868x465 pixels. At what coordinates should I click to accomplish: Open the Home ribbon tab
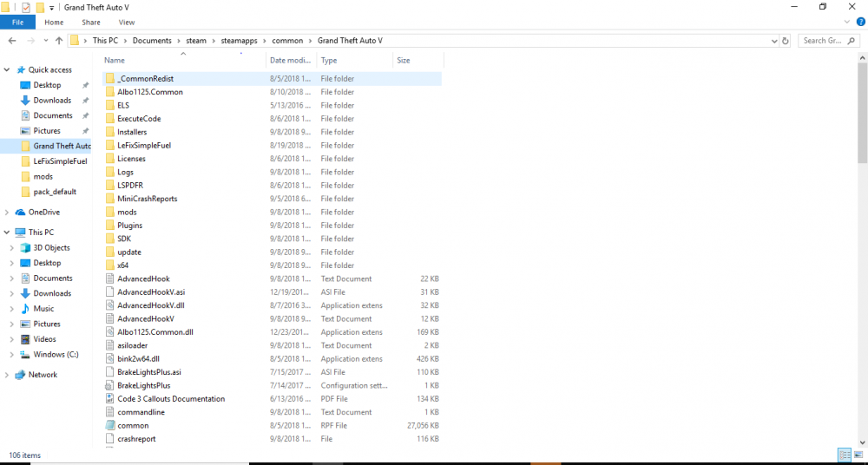54,23
